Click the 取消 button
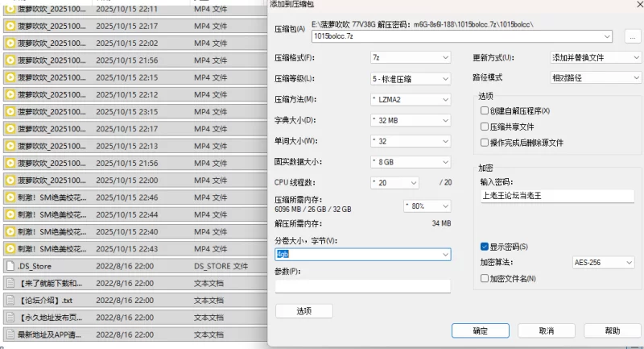The height and width of the screenshot is (349, 644). [547, 331]
